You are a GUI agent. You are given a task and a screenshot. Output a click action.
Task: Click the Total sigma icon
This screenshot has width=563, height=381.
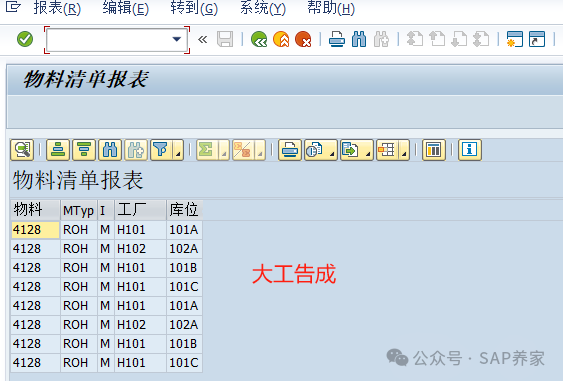point(206,150)
